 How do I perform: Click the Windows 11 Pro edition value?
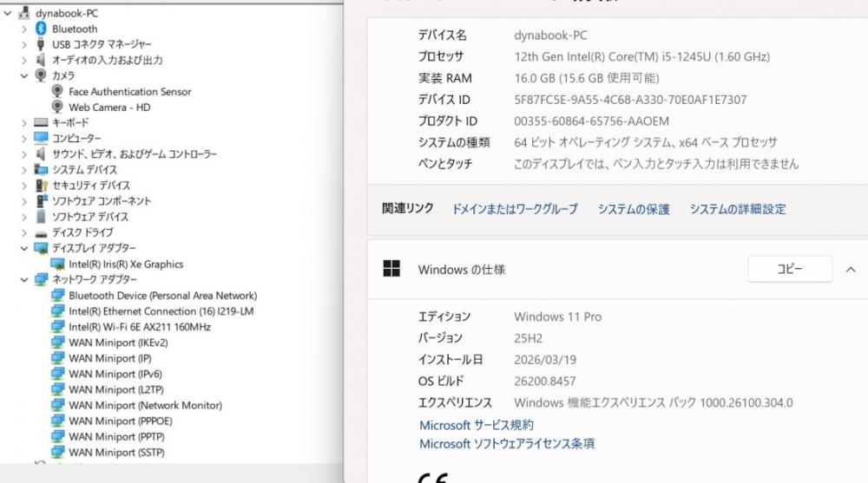558,317
